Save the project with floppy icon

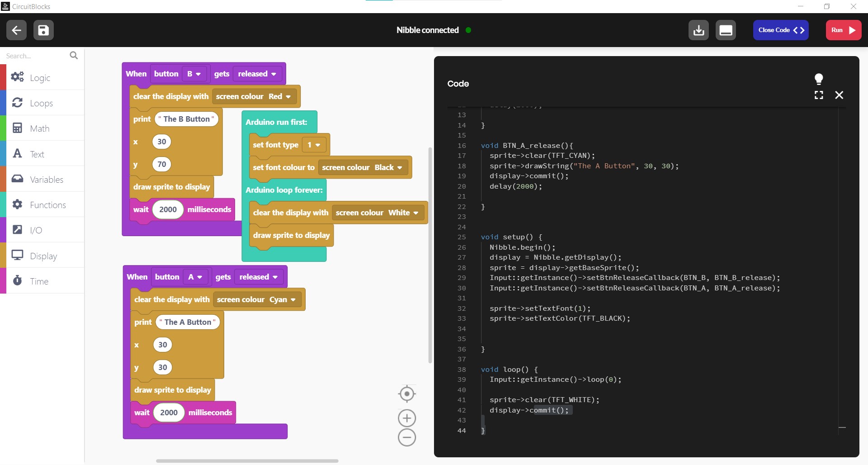(x=43, y=30)
